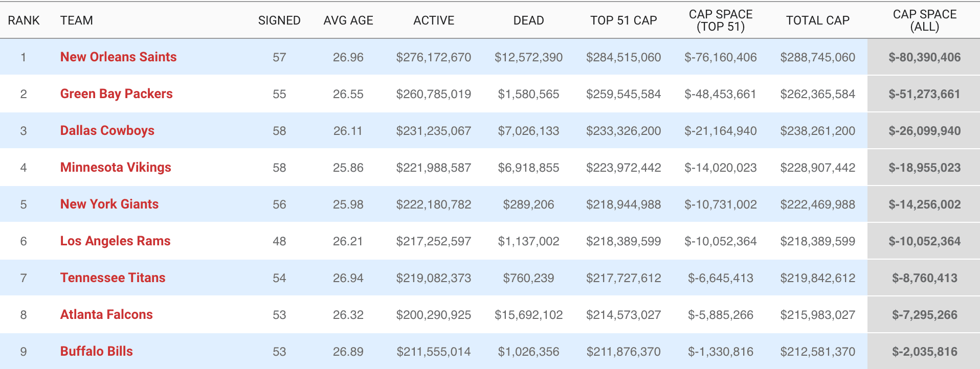The height and width of the screenshot is (369, 980).
Task: Open the Tennessee Titans team link
Action: coord(113,278)
